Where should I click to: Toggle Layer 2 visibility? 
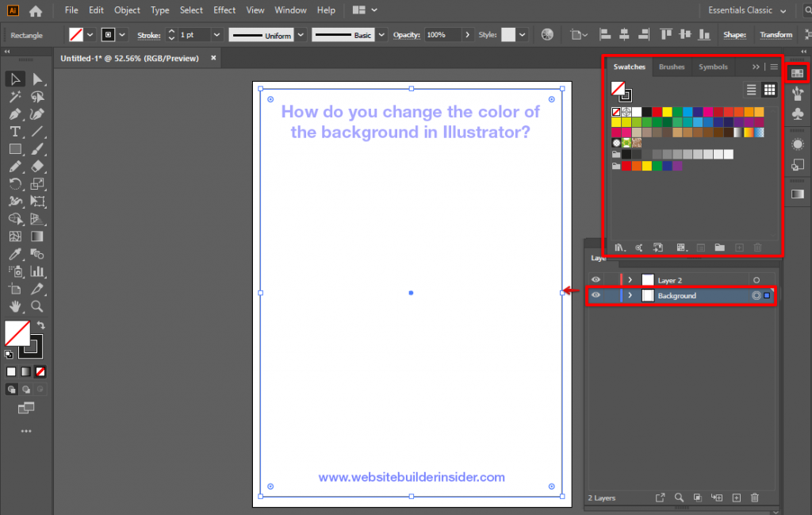point(596,279)
